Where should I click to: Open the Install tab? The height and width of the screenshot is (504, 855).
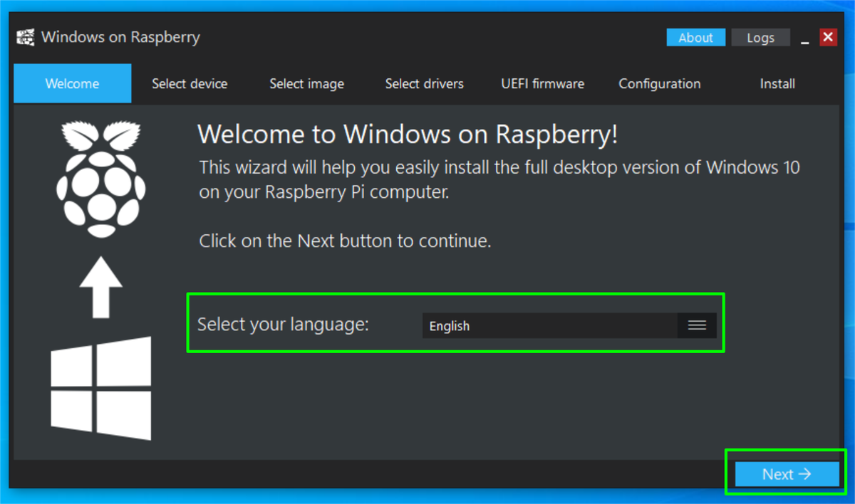pos(777,83)
